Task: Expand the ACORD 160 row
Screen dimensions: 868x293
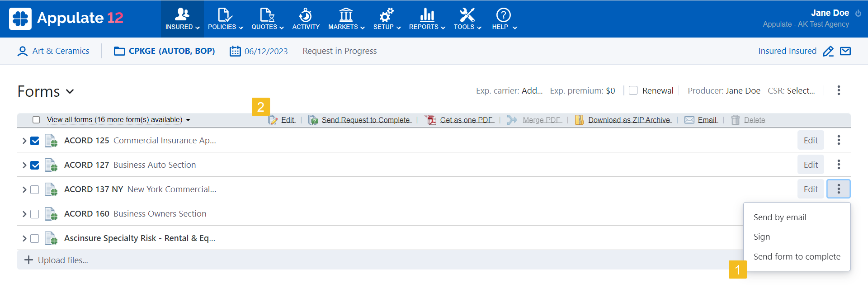Action: (24, 214)
